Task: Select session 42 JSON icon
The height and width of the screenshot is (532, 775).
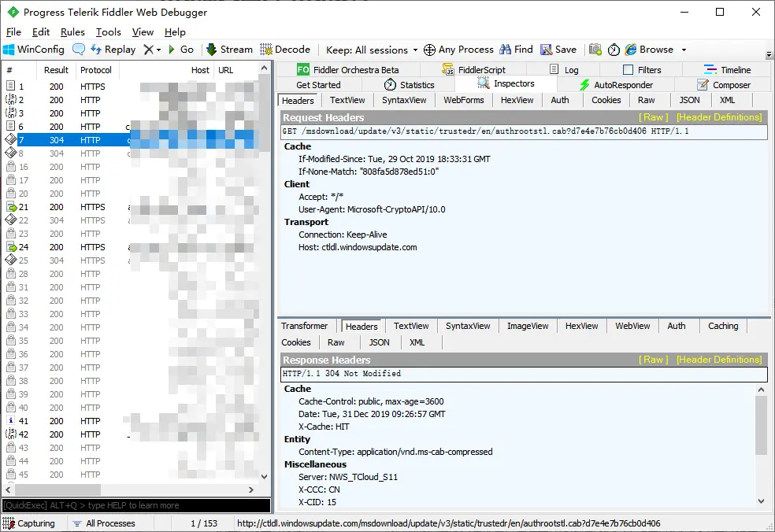Action: 11,434
